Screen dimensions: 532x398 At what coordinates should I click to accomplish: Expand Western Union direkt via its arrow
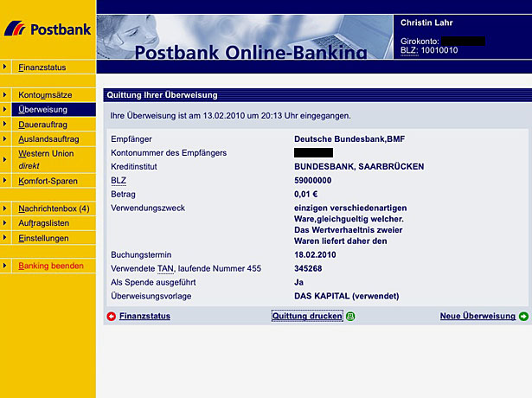[x=5, y=154]
